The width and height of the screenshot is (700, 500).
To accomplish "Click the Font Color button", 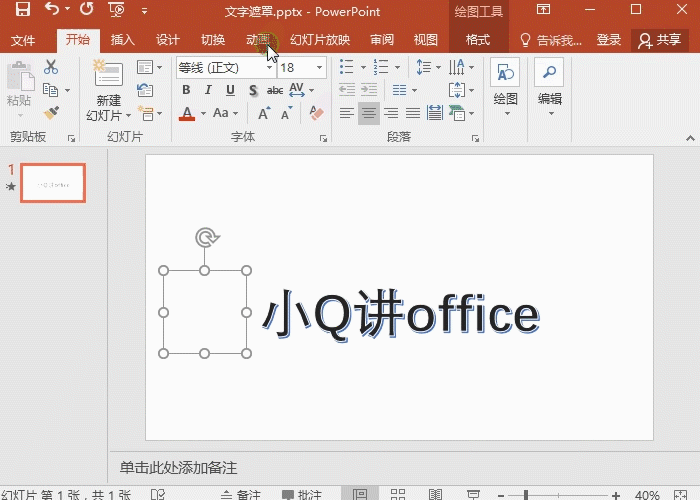I will (x=187, y=113).
